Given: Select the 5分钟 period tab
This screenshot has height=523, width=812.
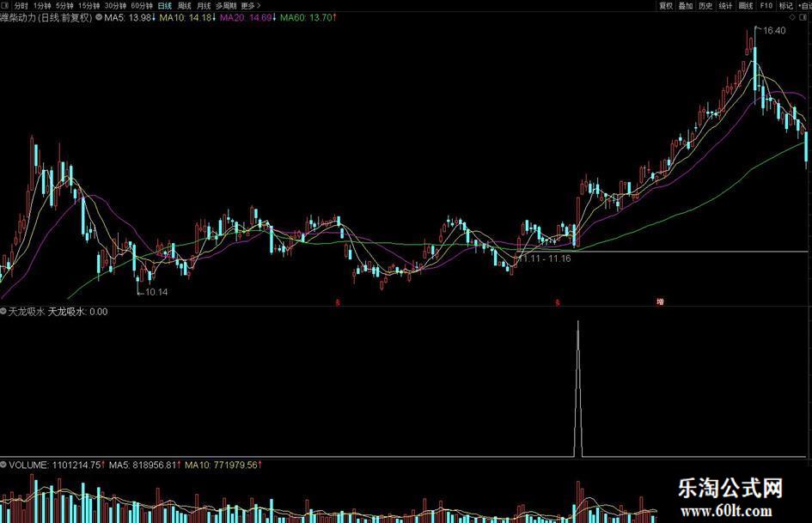Looking at the screenshot, I should pos(64,6).
